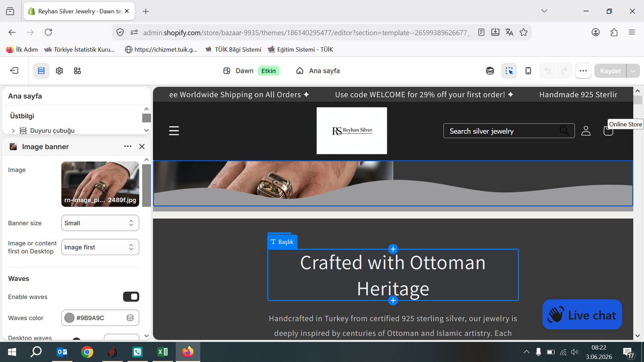The image size is (644, 362).
Task: Click the Kaydet save button
Action: pos(610,71)
